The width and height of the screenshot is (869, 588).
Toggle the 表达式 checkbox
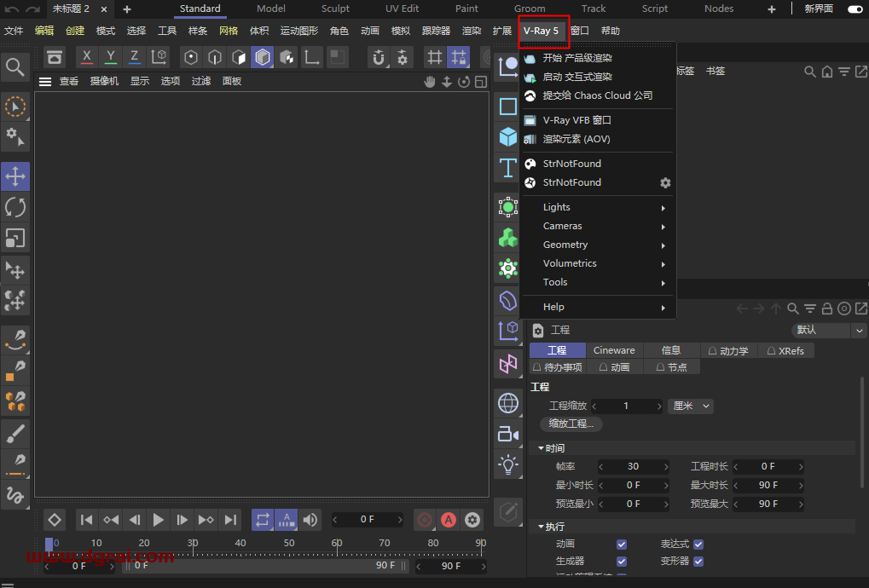[698, 545]
